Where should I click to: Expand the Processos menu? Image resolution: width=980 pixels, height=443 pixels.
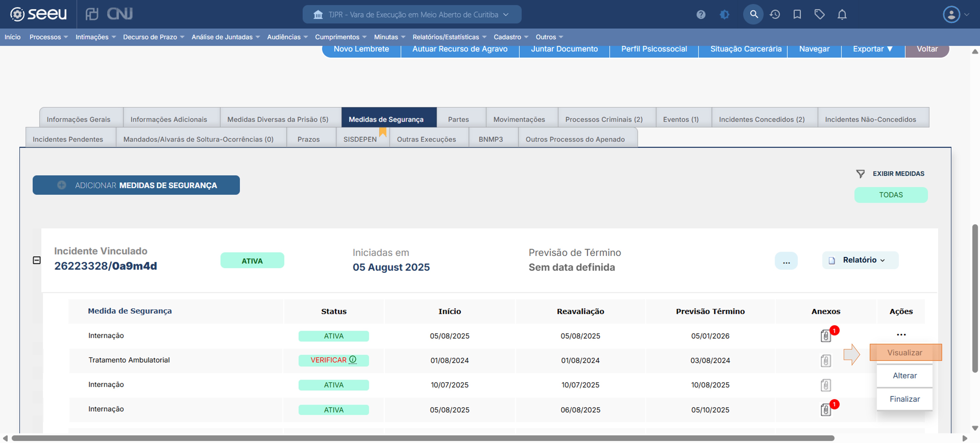[x=48, y=37]
